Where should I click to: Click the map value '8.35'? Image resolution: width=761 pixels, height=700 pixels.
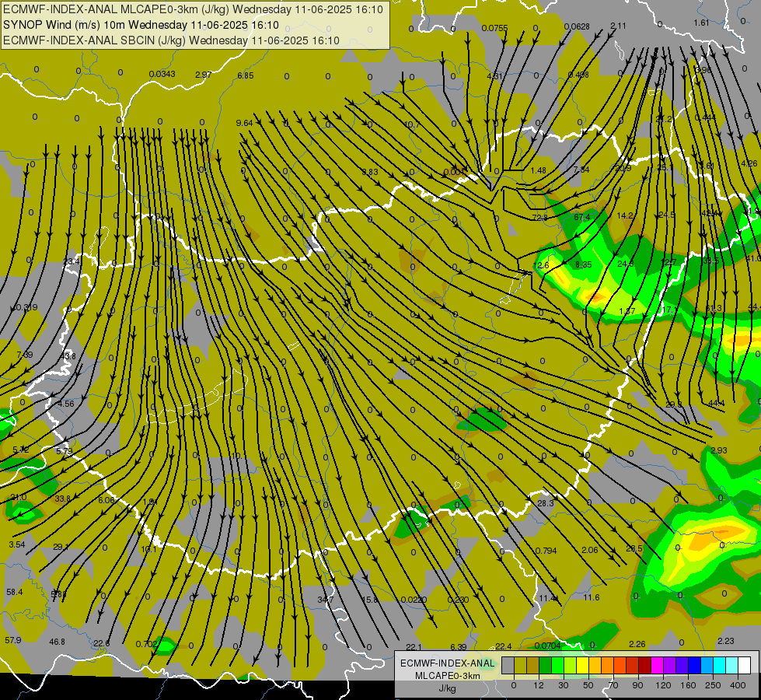click(583, 264)
